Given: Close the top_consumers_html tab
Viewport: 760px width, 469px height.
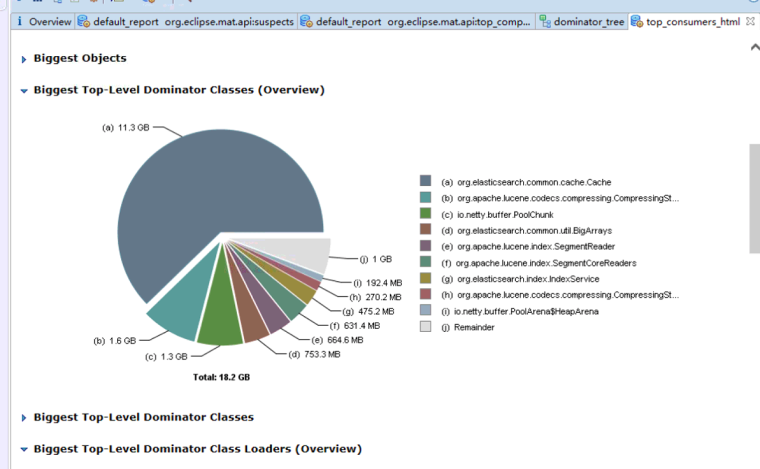Looking at the screenshot, I should [750, 21].
